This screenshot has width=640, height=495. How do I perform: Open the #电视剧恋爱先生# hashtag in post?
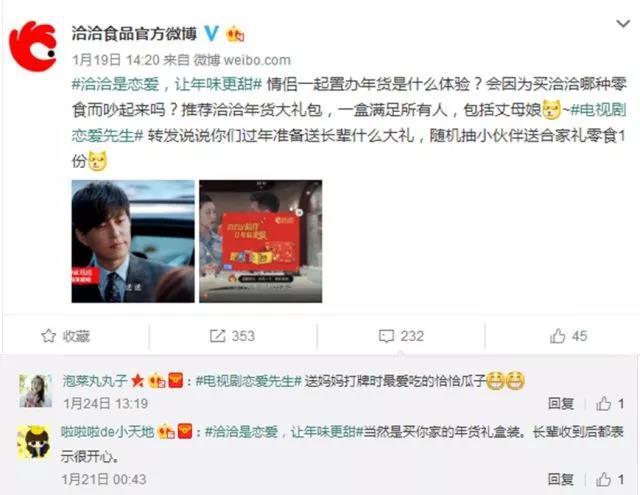pos(349,122)
